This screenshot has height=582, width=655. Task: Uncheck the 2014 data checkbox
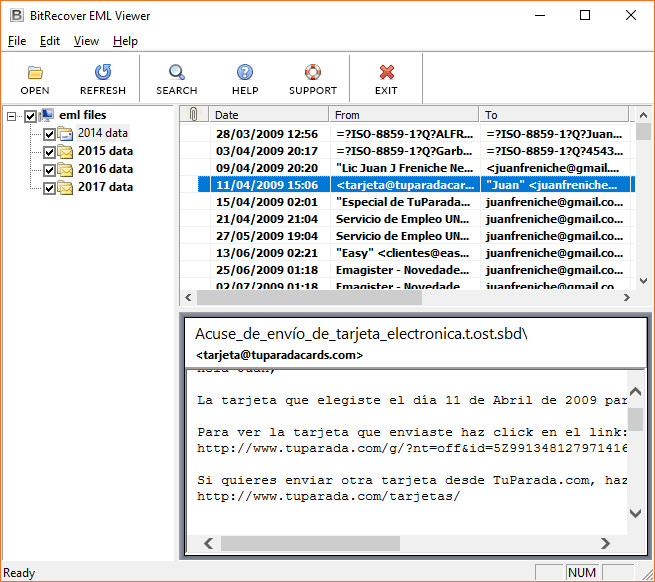[x=49, y=134]
